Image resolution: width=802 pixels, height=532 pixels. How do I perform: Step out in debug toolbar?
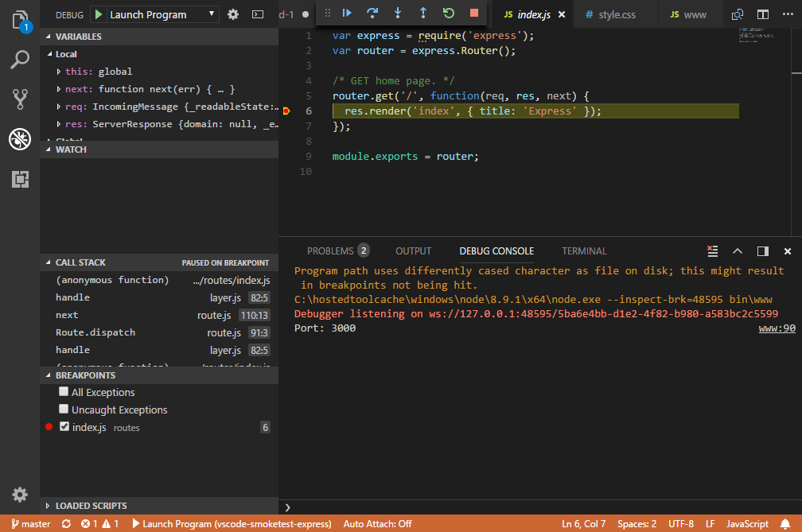[423, 13]
